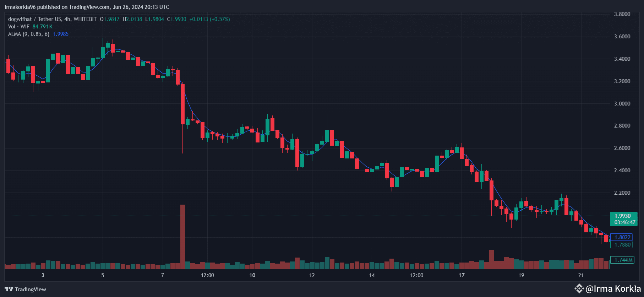The image size is (644, 297).
Task: Click the irmakorkia96 published on TradingView.com header
Action: [87, 7]
